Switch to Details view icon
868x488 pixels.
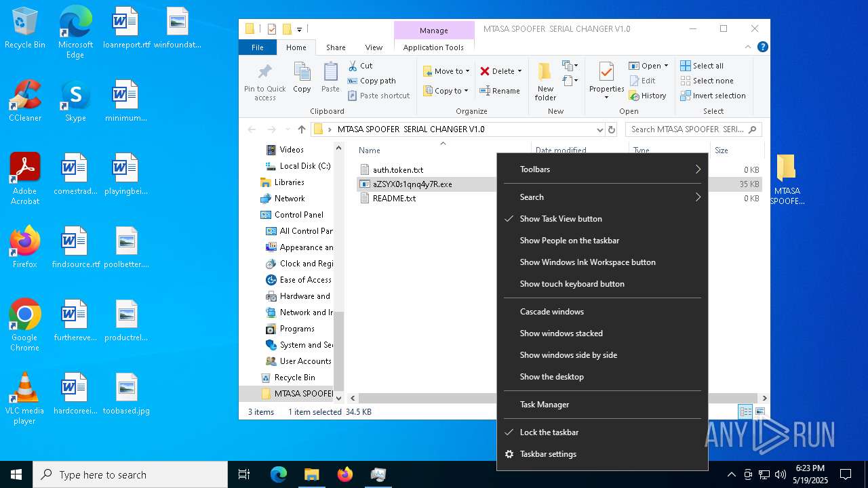click(745, 411)
